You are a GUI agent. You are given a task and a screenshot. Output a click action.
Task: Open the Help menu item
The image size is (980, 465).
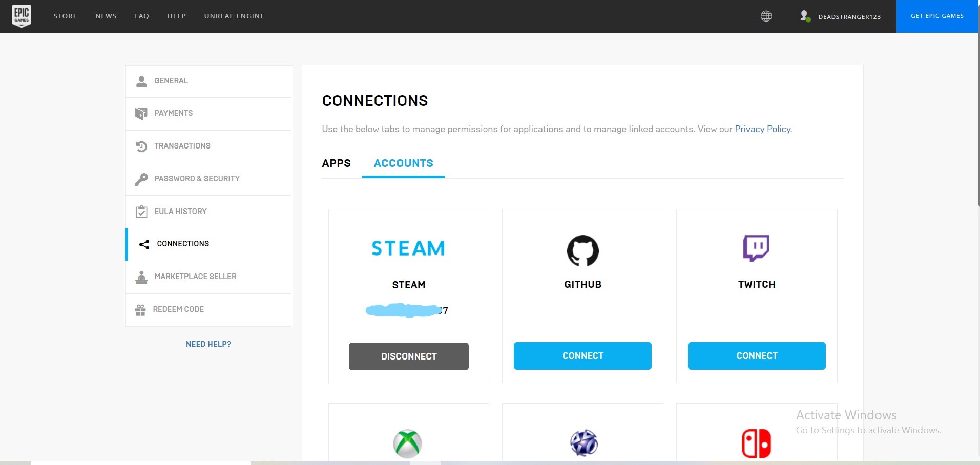pyautogui.click(x=177, y=16)
